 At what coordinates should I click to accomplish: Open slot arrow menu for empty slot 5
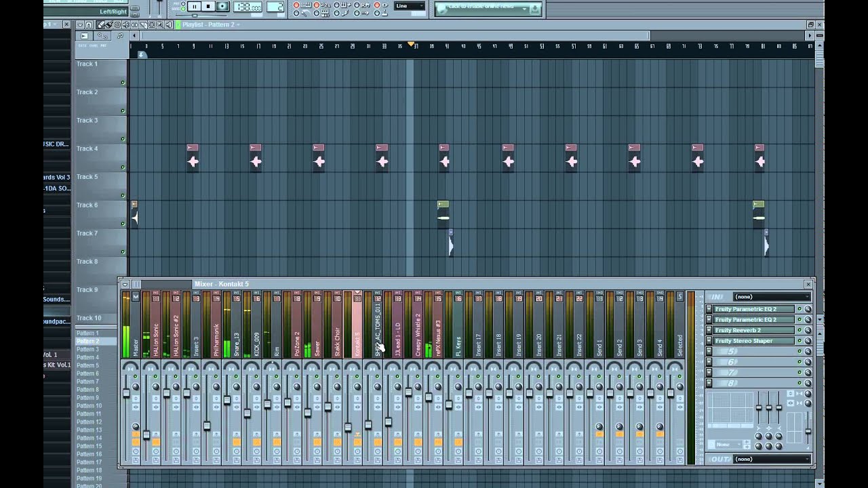(709, 352)
